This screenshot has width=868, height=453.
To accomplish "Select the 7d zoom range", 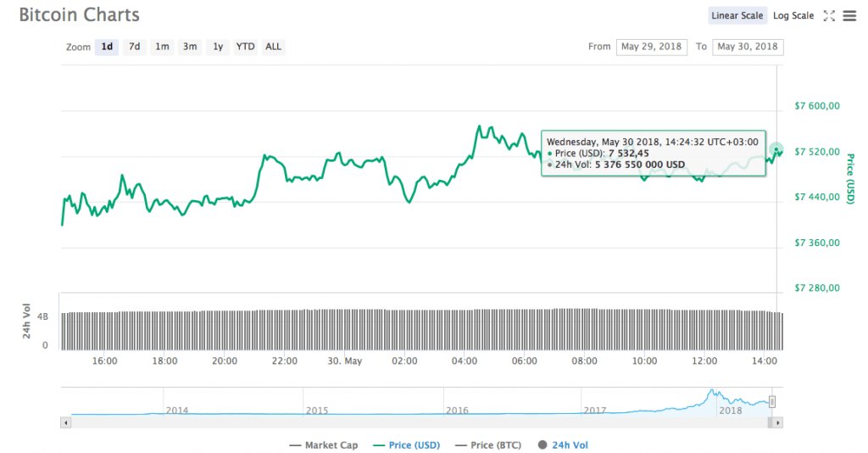I will [x=135, y=47].
